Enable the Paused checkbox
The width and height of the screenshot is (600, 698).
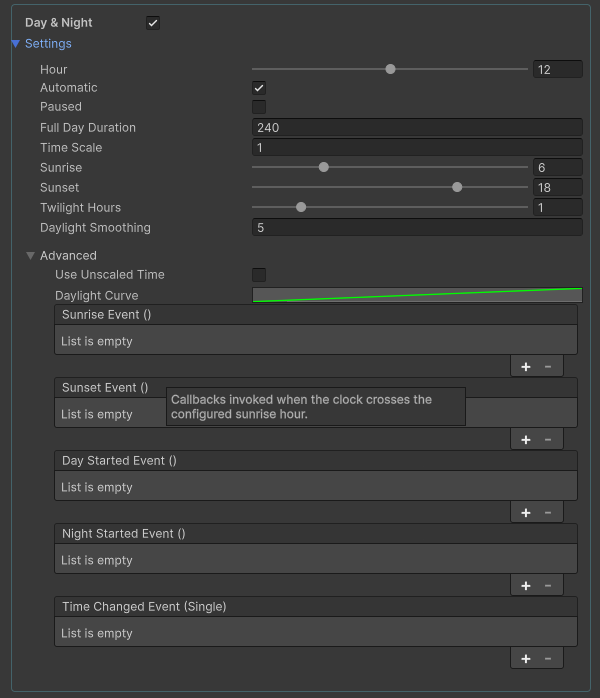pyautogui.click(x=259, y=107)
